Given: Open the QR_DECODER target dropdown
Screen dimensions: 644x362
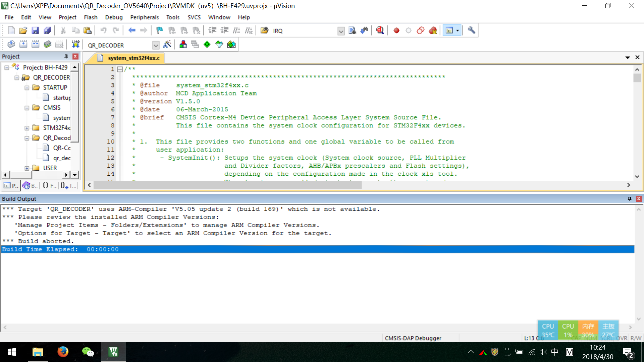Looking at the screenshot, I should point(156,45).
